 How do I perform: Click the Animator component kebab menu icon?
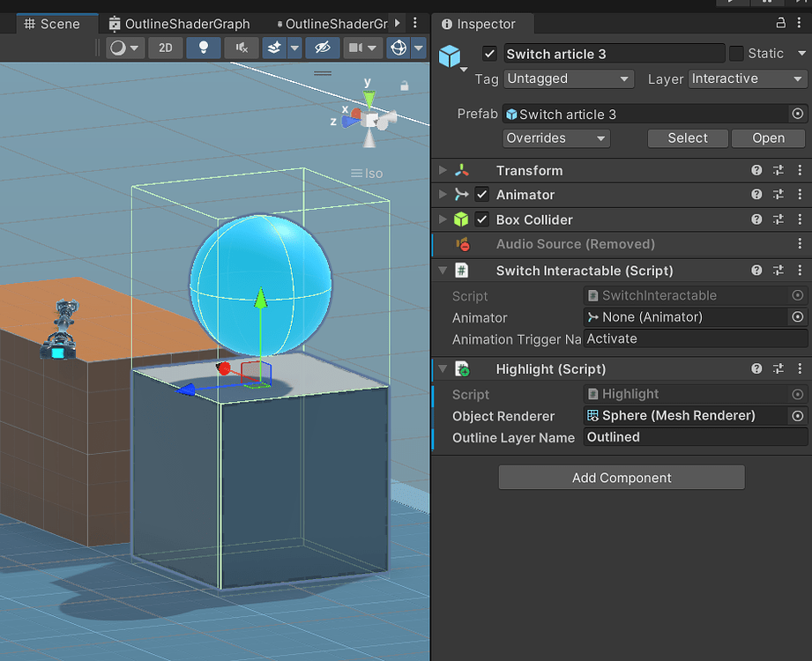[799, 195]
